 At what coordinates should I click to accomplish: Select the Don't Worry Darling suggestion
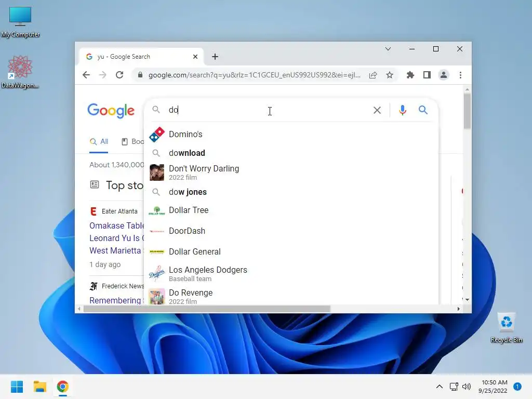coord(291,172)
